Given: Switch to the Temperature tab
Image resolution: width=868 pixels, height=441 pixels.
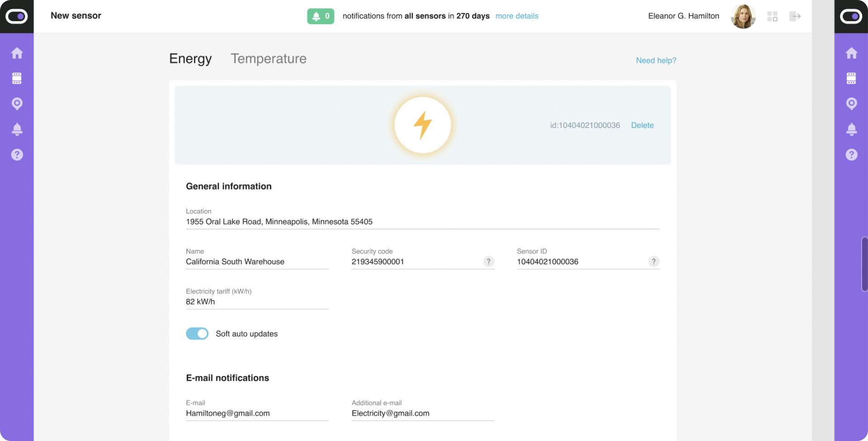Looking at the screenshot, I should 269,59.
